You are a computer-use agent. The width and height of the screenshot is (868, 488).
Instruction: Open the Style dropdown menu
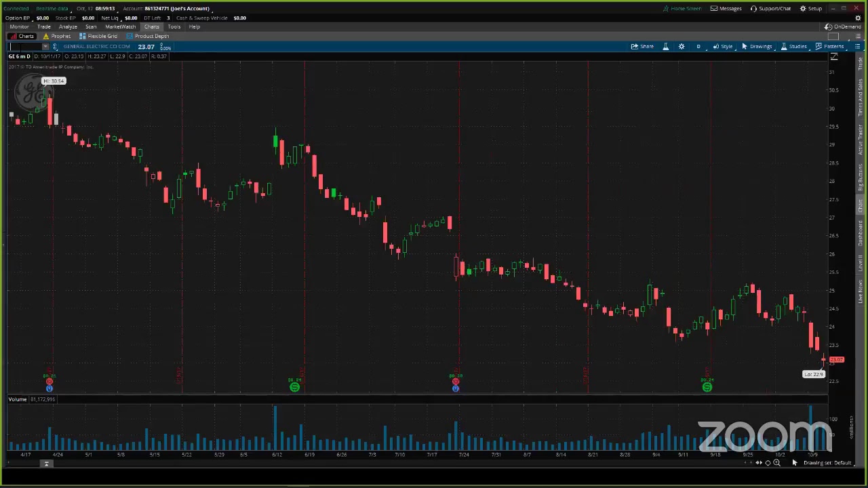coord(723,46)
